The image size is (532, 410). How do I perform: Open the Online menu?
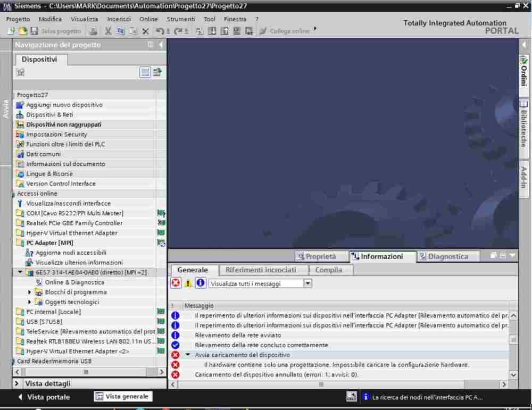(148, 19)
